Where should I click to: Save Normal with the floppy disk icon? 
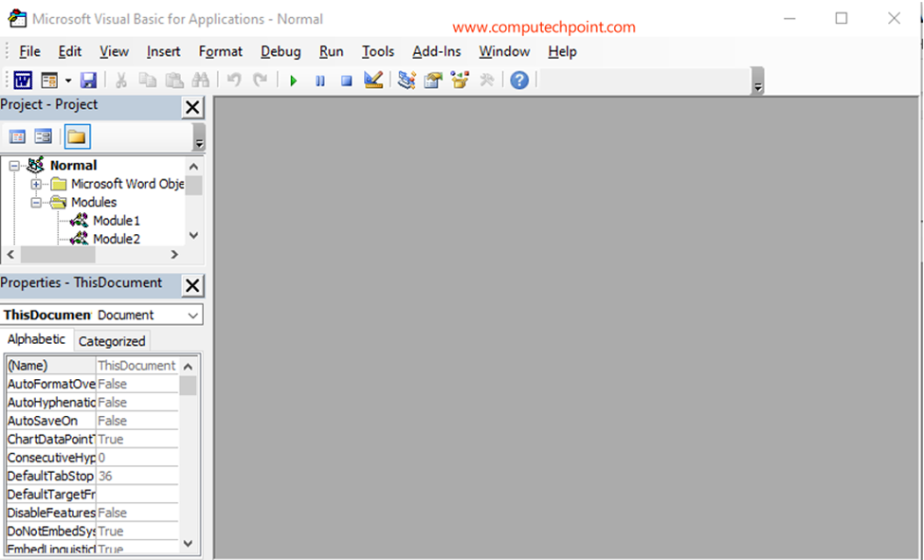click(88, 80)
